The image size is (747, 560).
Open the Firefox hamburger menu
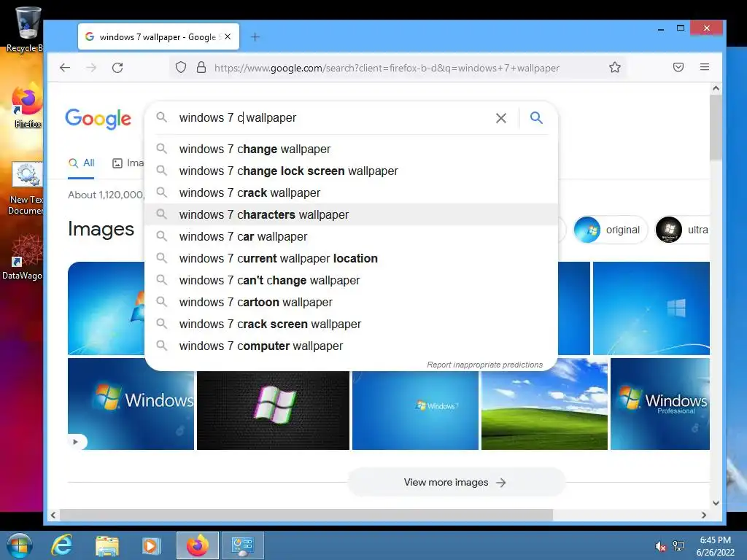[x=705, y=67]
